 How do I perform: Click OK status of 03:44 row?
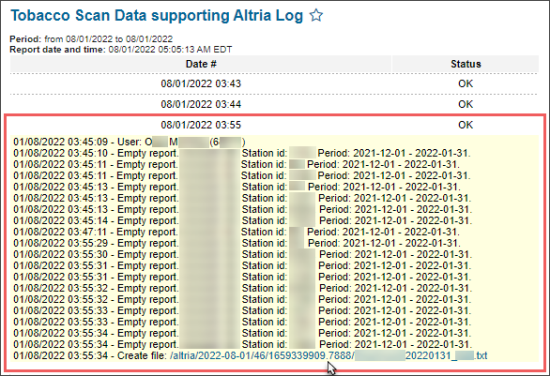[465, 104]
